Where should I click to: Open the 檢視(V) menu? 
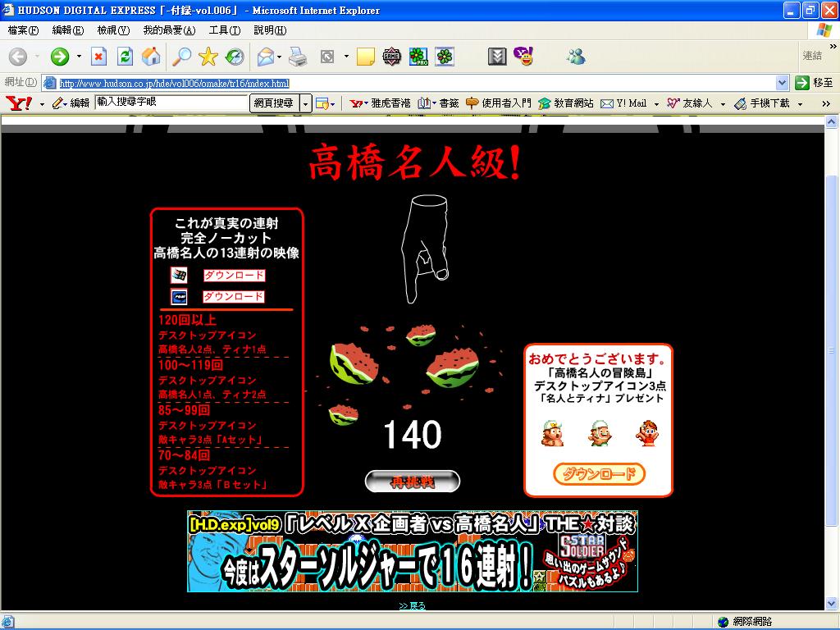click(113, 30)
